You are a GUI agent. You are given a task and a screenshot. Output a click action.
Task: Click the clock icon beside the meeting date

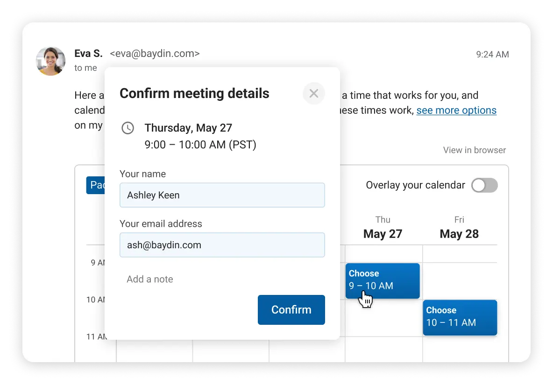click(128, 128)
